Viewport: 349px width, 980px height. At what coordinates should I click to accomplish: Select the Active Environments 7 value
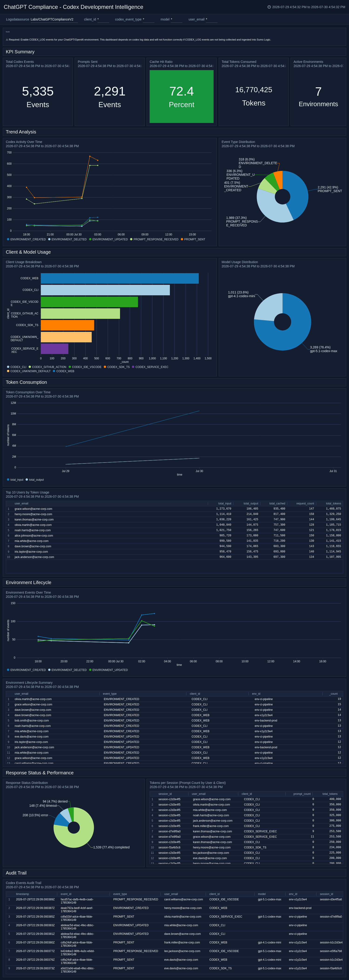tap(318, 91)
